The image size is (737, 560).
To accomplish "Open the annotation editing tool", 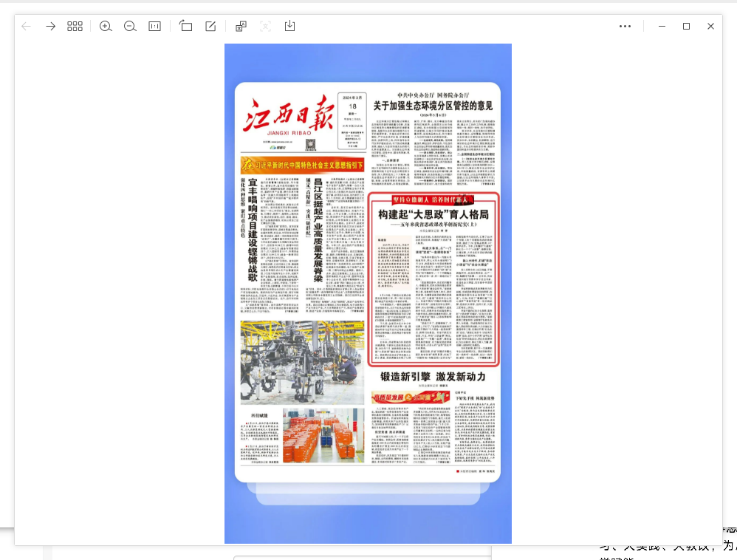I will click(210, 26).
